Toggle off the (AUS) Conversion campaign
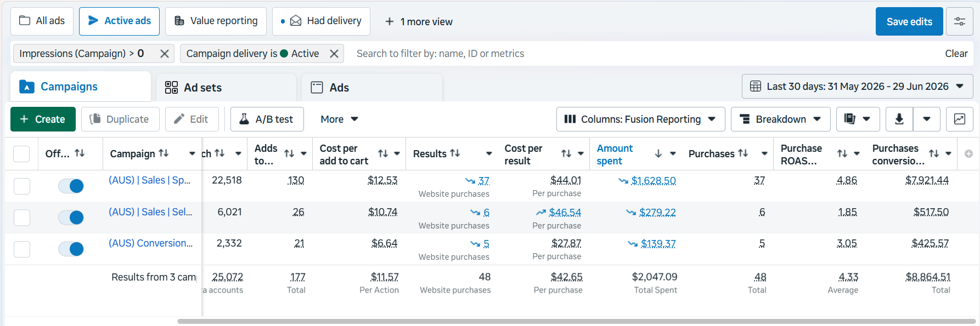 (71, 249)
